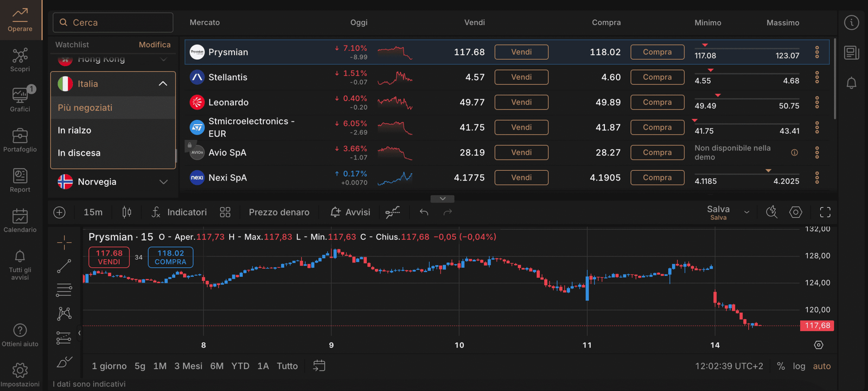Click the info icon in right sidebar

[x=851, y=23]
